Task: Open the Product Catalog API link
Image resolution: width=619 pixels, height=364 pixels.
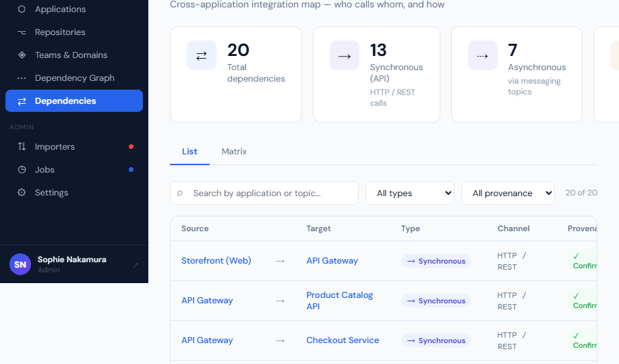Action: click(339, 301)
